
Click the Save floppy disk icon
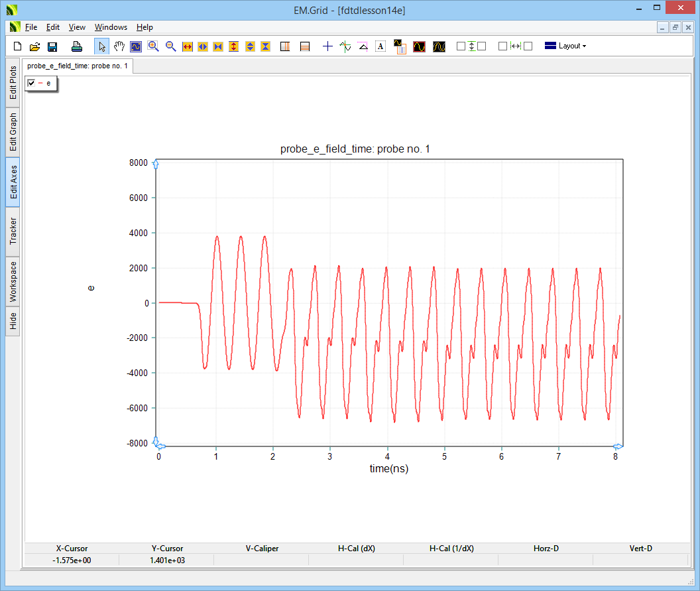52,46
